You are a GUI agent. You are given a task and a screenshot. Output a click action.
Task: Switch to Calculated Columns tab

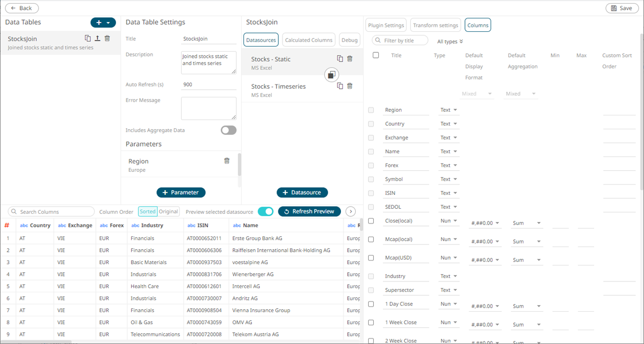point(309,40)
